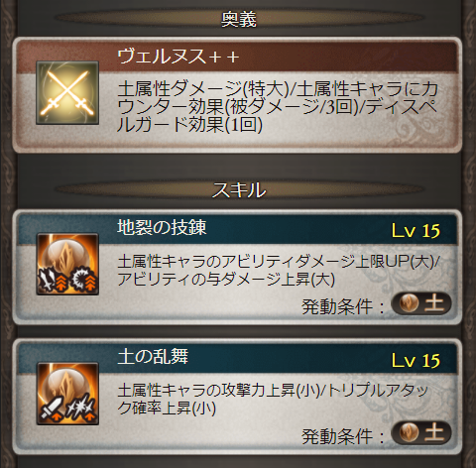Click the 地裂の技錬 ability damage description
Image resolution: width=476 pixels, height=468 pixels.
279,271
